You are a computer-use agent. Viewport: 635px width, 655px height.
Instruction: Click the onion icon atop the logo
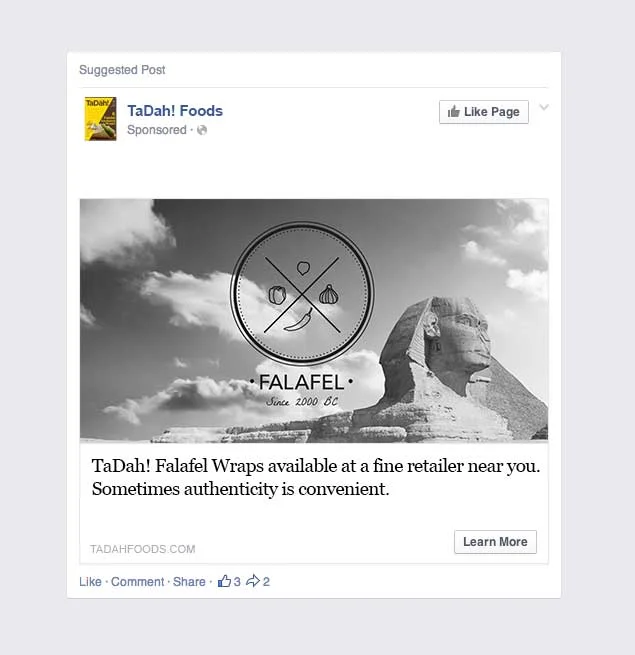pyautogui.click(x=303, y=268)
